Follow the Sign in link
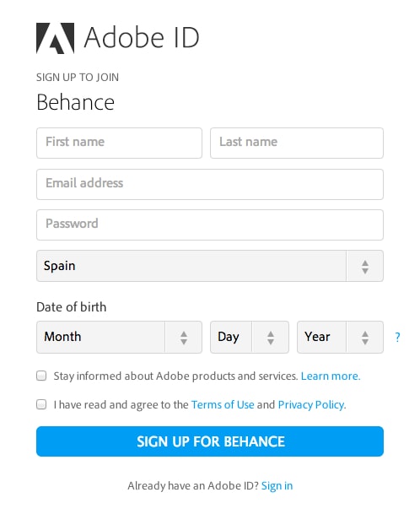The width and height of the screenshot is (420, 514). pyautogui.click(x=277, y=486)
